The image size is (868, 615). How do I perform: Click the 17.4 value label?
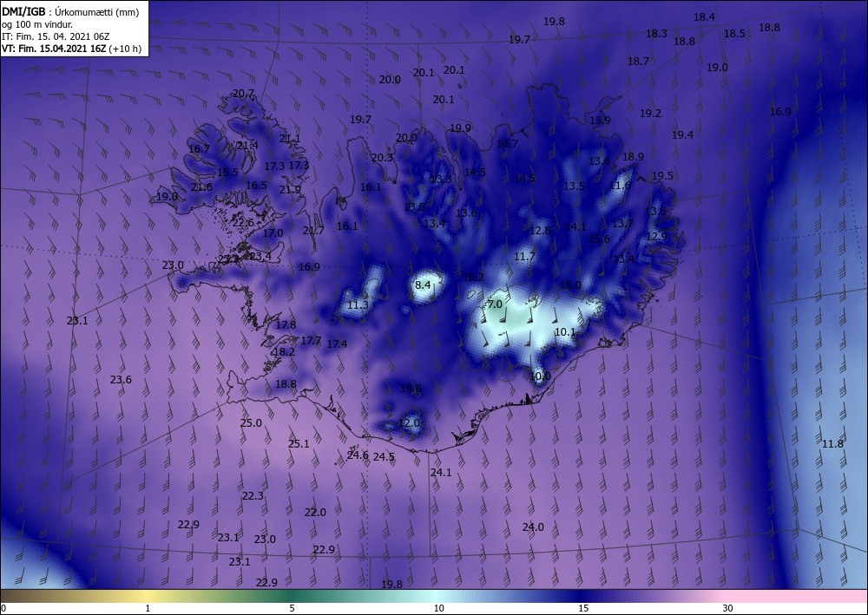pyautogui.click(x=337, y=344)
